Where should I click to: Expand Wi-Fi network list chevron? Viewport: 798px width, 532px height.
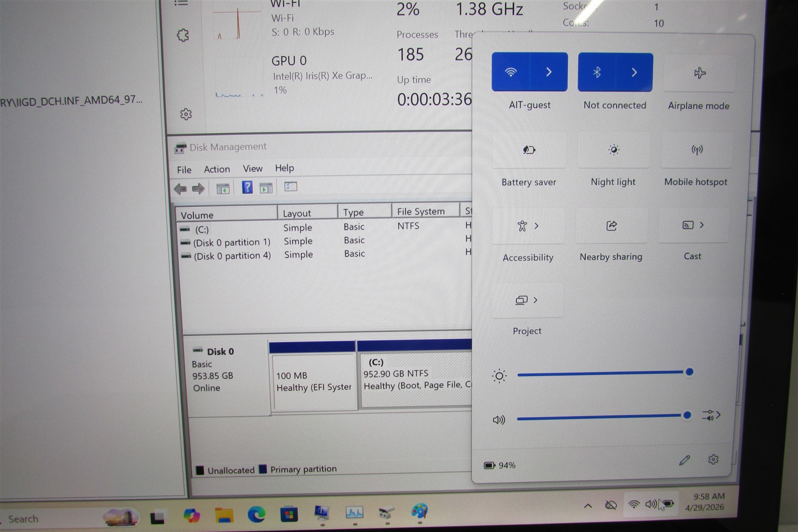pos(549,72)
